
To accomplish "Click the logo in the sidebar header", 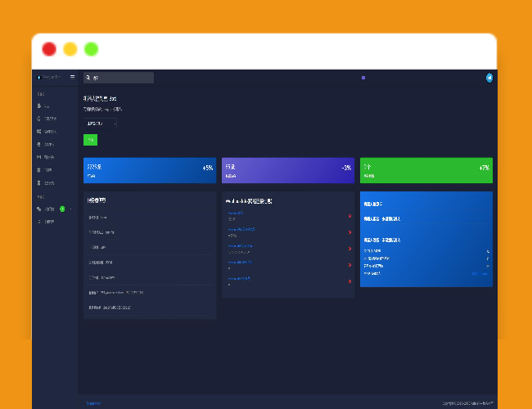I will point(39,77).
